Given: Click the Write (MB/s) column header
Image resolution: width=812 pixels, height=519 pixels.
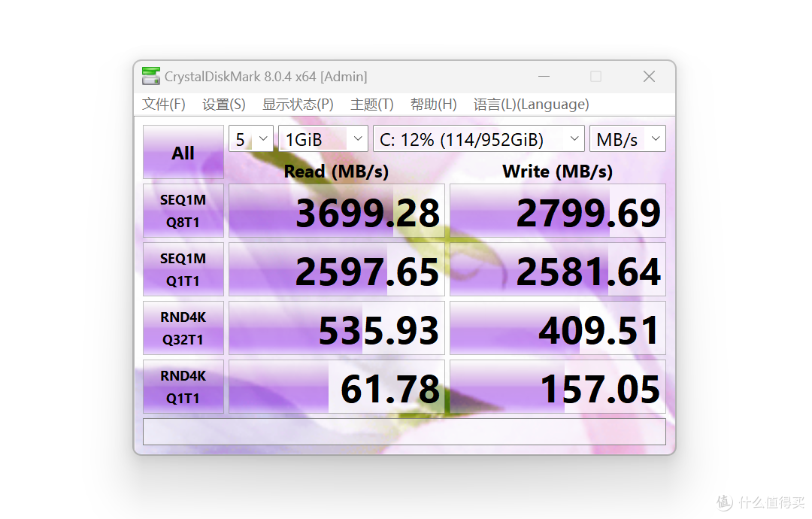Looking at the screenshot, I should 558,171.
